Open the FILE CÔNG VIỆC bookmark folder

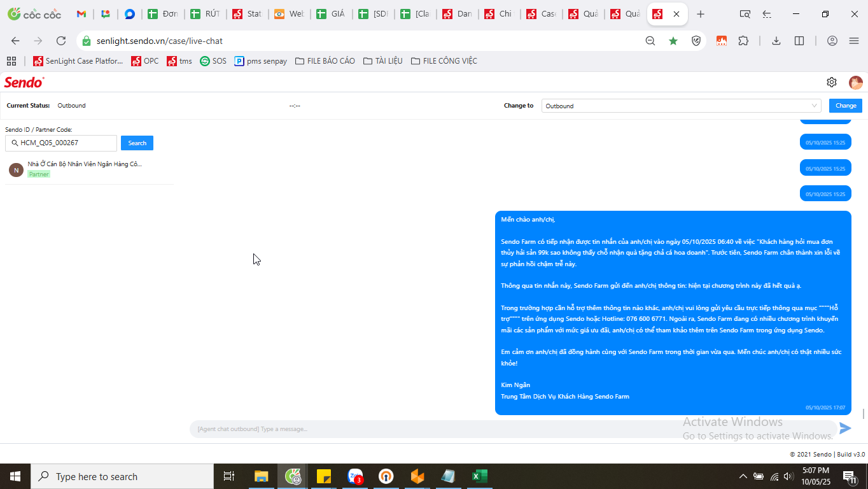click(444, 61)
